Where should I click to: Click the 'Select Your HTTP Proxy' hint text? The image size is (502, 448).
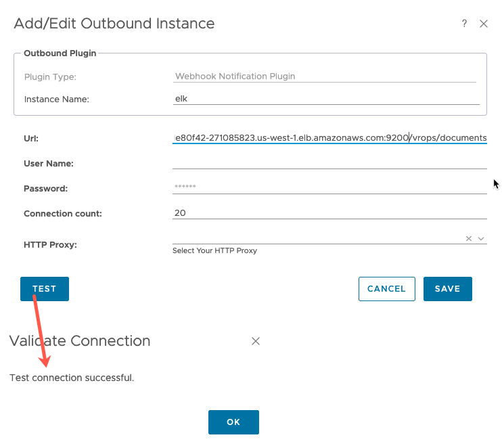coord(214,250)
